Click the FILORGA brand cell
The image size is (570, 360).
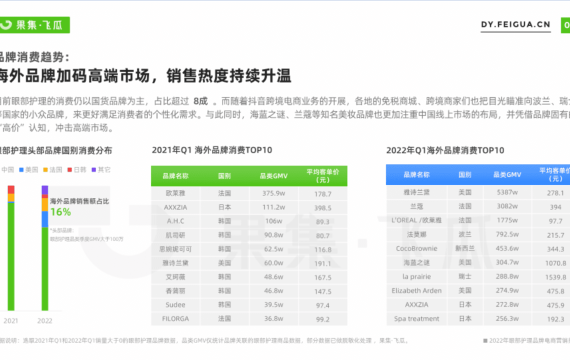click(x=175, y=319)
